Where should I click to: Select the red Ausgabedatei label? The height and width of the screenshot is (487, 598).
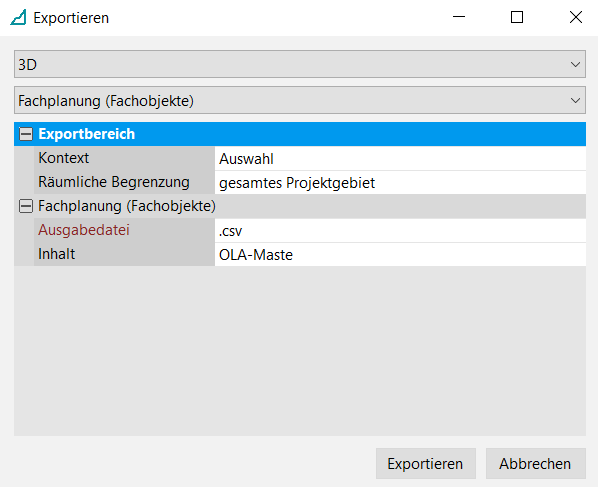tap(84, 230)
